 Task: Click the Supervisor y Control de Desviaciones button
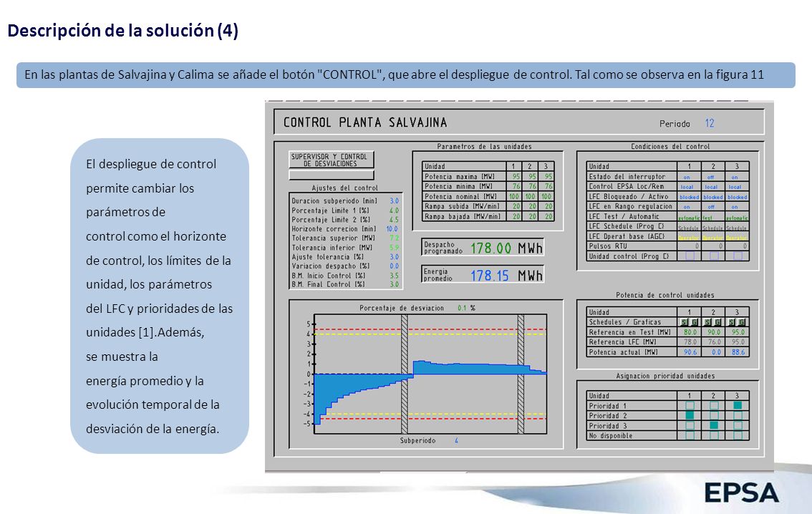pyautogui.click(x=331, y=160)
